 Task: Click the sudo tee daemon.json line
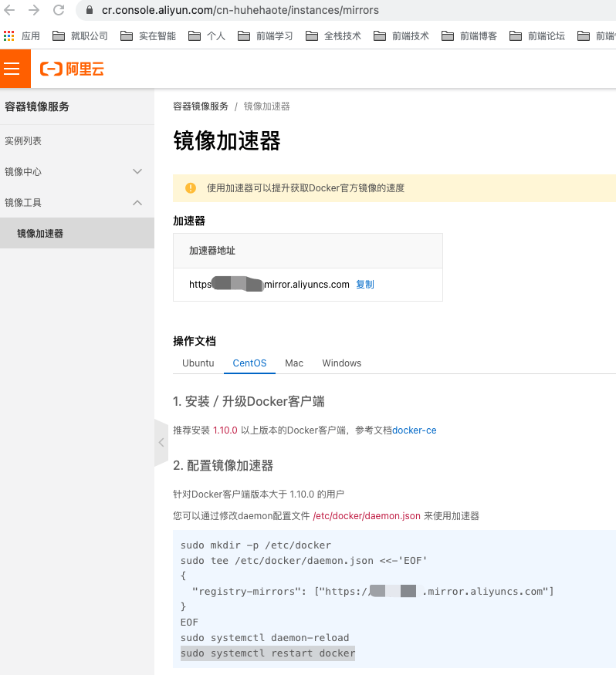303,561
